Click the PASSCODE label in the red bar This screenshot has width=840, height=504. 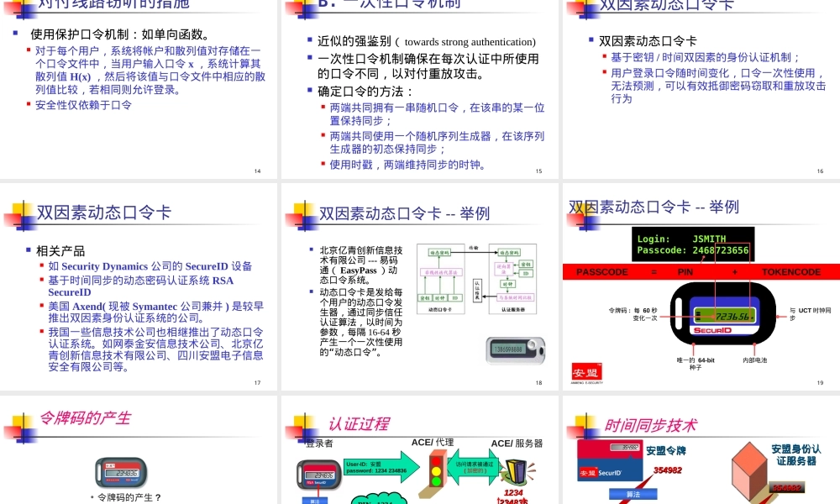click(x=601, y=272)
